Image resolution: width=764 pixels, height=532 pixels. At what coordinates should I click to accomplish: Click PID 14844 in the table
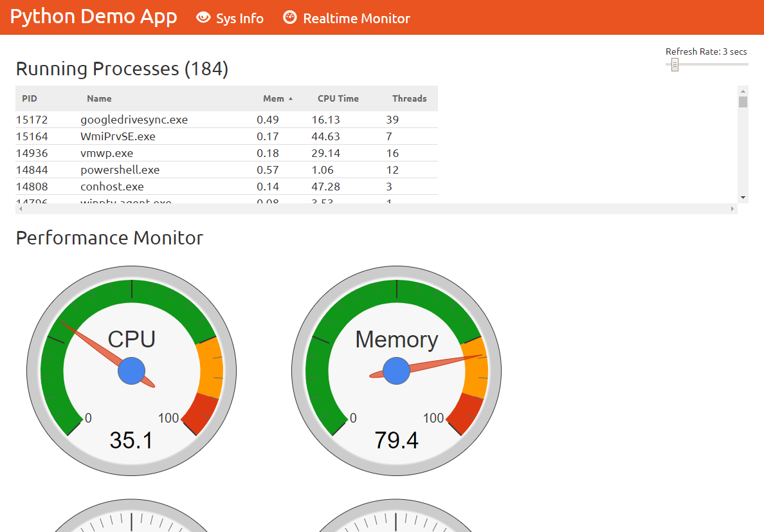click(32, 170)
